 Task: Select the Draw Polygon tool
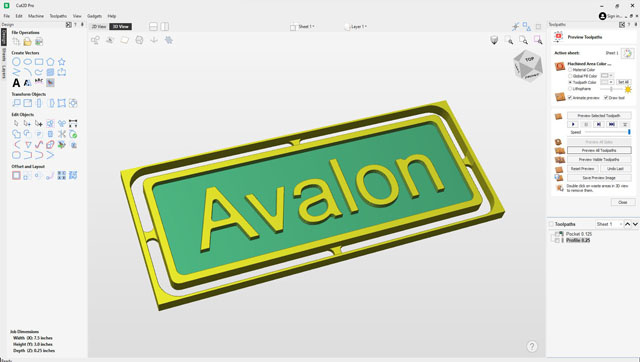[50, 62]
